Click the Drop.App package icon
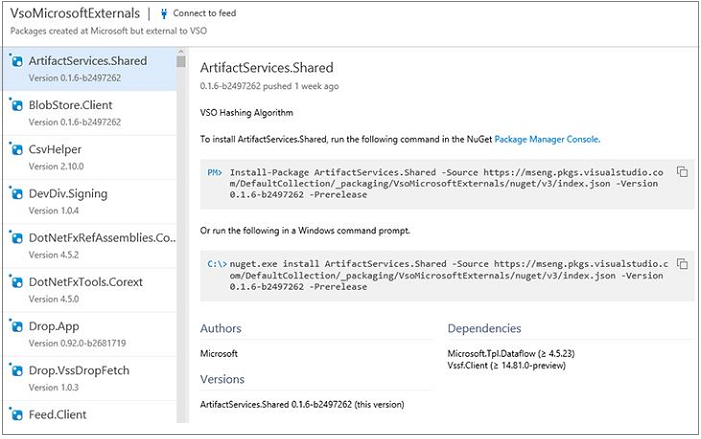Image resolution: width=701 pixels, height=439 pixels. click(17, 326)
